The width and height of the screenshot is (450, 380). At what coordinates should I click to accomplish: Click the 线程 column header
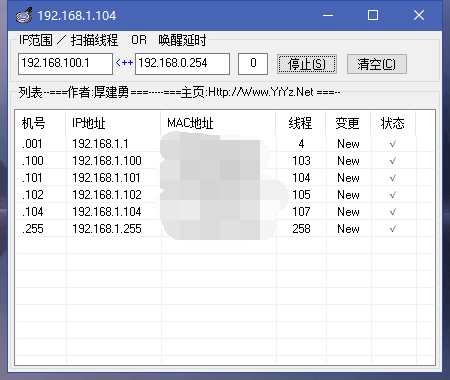click(300, 123)
